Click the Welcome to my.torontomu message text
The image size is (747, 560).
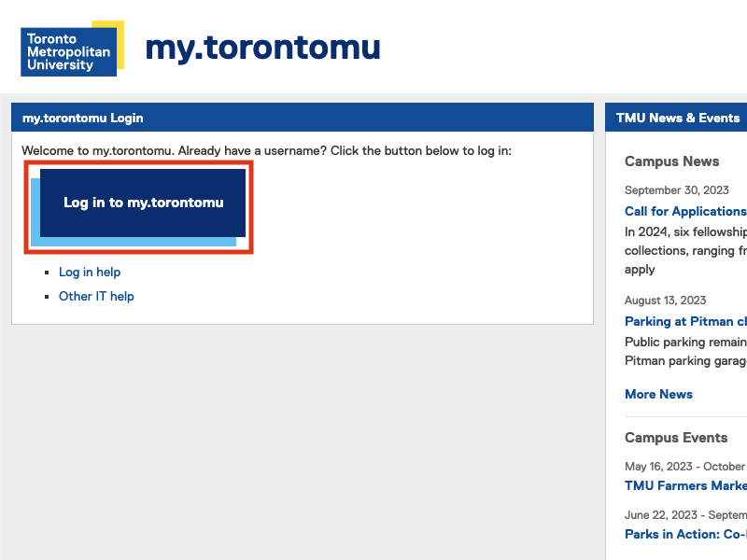(x=266, y=151)
